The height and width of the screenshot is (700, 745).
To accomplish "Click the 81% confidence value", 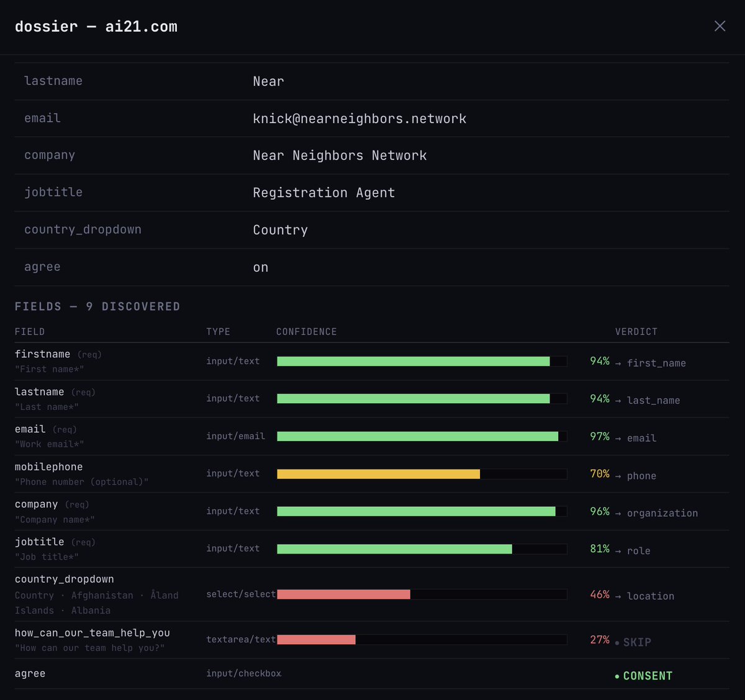I will pos(600,549).
